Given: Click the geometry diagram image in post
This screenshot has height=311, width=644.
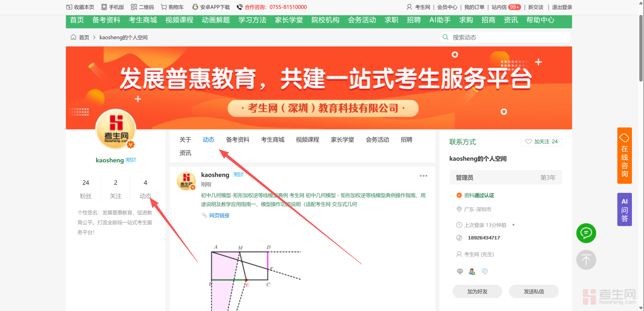Looking at the screenshot, I should tap(255, 275).
